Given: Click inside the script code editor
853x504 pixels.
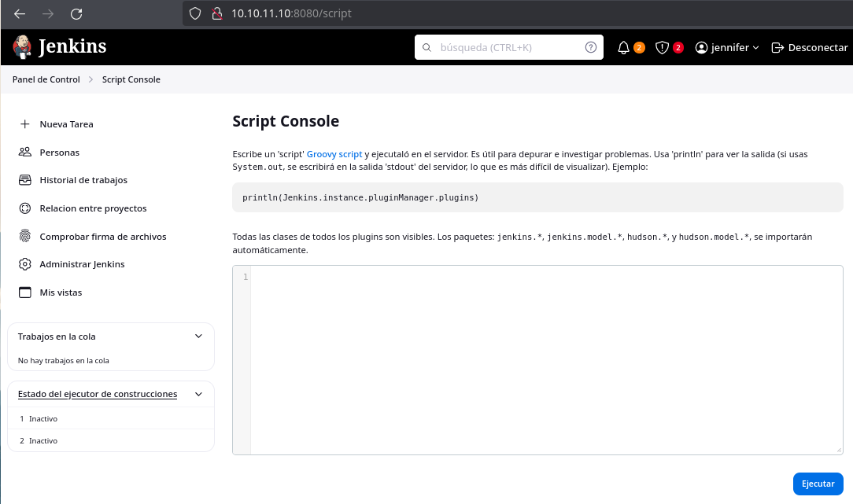Looking at the screenshot, I should point(546,360).
